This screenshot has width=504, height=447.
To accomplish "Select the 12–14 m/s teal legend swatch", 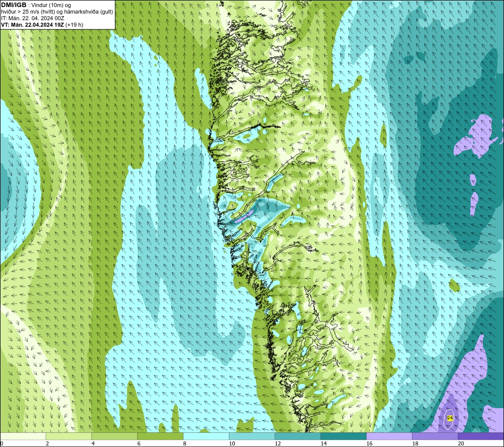I will pos(298,436).
